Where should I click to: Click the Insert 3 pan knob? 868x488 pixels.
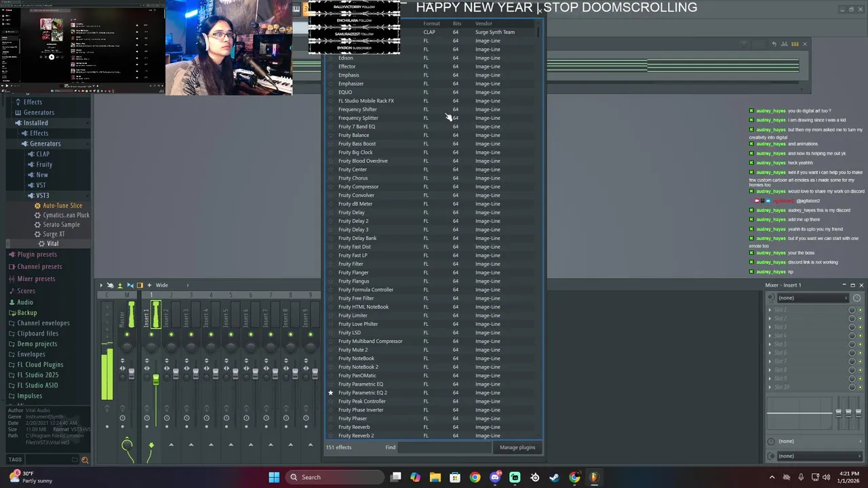coord(191,346)
